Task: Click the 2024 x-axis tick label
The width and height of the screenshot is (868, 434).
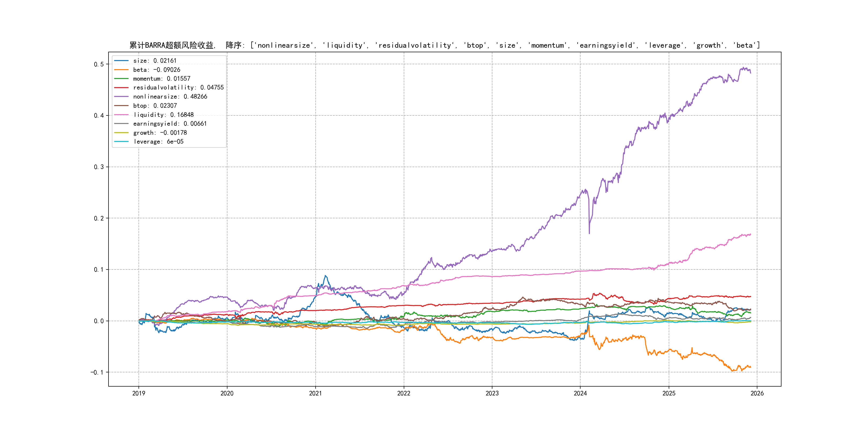Action: coord(580,394)
